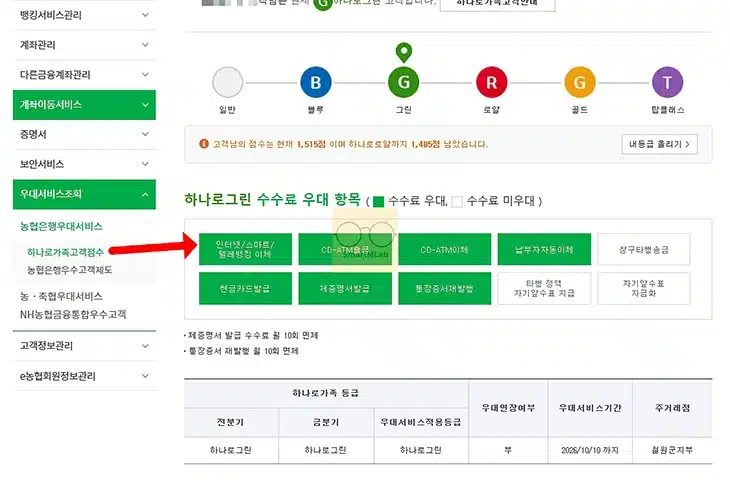Screen dimensions: 730x481
Task: Click the 통장증서 재발행 면제 note
Action: point(242,351)
